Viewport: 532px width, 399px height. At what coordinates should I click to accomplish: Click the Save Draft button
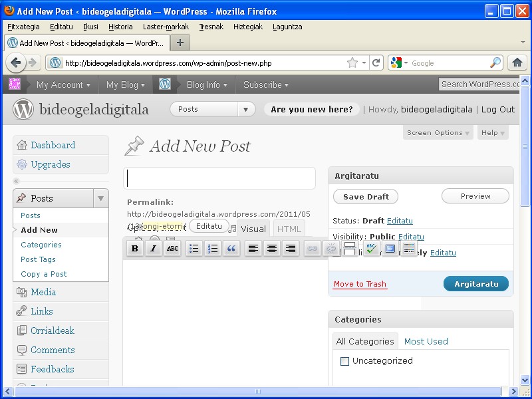click(366, 197)
